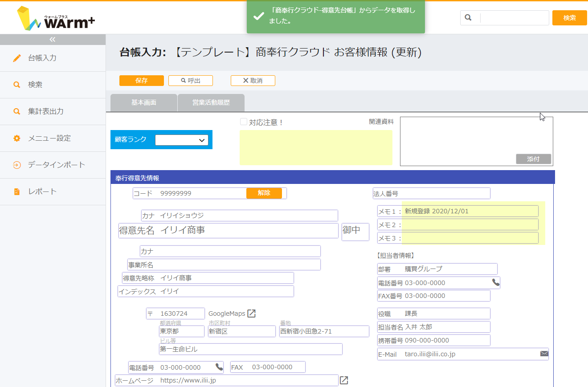Click the メモ3 field
This screenshot has height=387, width=588.
(458, 238)
